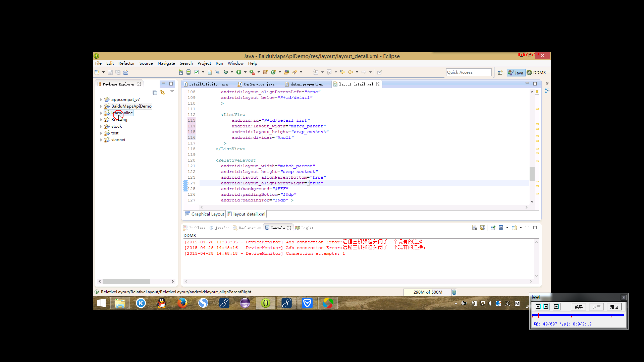
Task: Open the Android SDK Manager icon
Action: coord(181,72)
